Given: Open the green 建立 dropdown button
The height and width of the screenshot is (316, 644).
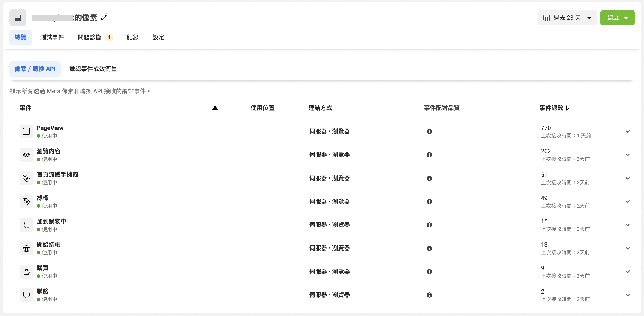Looking at the screenshot, I should click(x=617, y=18).
